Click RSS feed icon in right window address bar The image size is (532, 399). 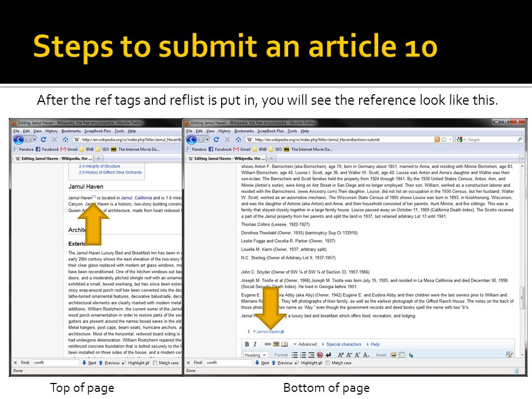coord(437,140)
